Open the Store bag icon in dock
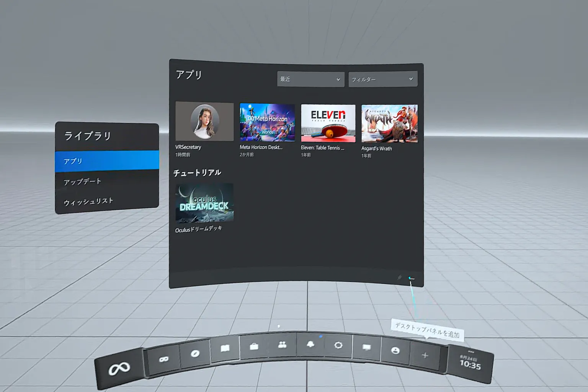This screenshot has height=392, width=588. (x=254, y=346)
